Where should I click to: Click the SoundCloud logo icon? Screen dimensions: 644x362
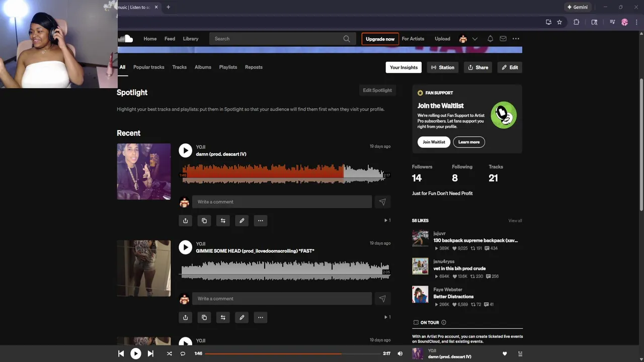125,39
